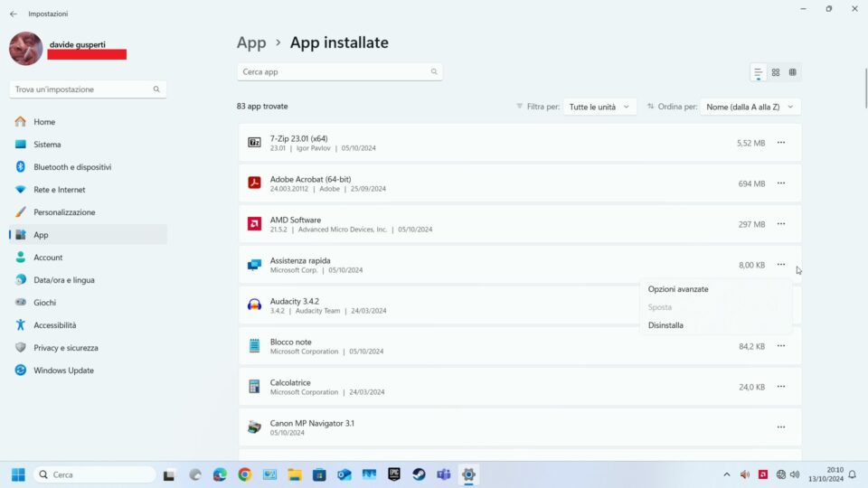Go to Windows Update in the sidebar
The image size is (868, 488).
pos(63,371)
